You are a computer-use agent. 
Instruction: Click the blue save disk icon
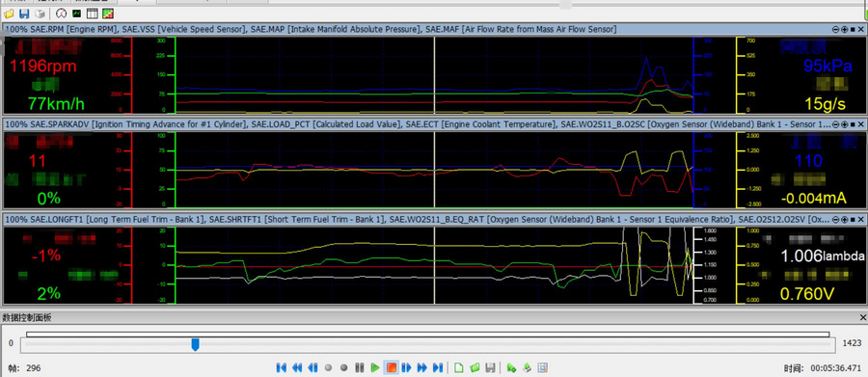(24, 13)
